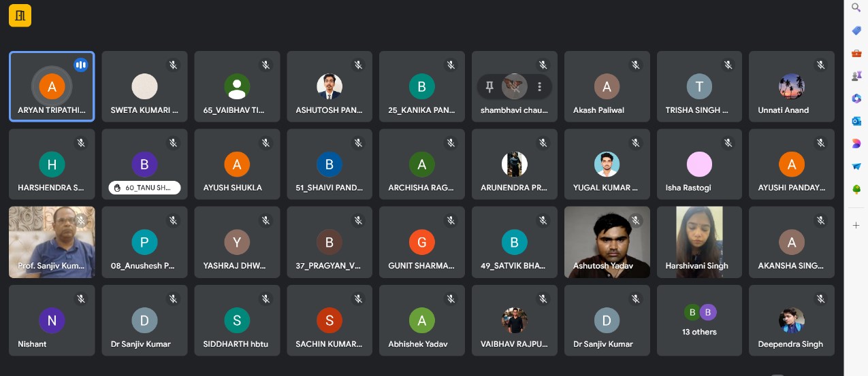Select Ashutosh Yadav's video tile
Viewport: 868px width, 376px height.
[607, 242]
